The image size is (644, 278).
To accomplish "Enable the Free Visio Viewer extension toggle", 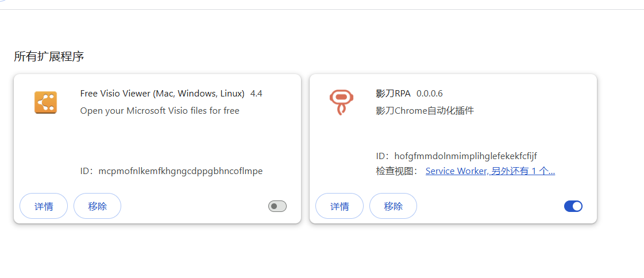I will 277,206.
